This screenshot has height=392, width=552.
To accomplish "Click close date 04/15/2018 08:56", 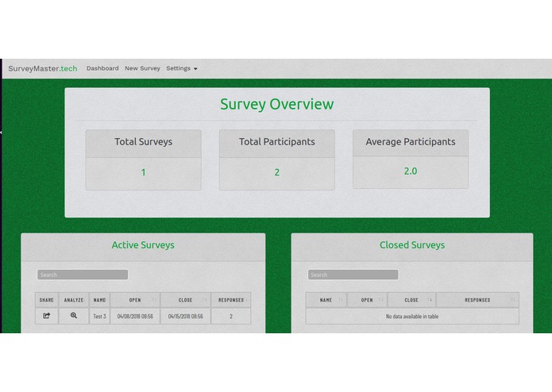I will [x=186, y=317].
